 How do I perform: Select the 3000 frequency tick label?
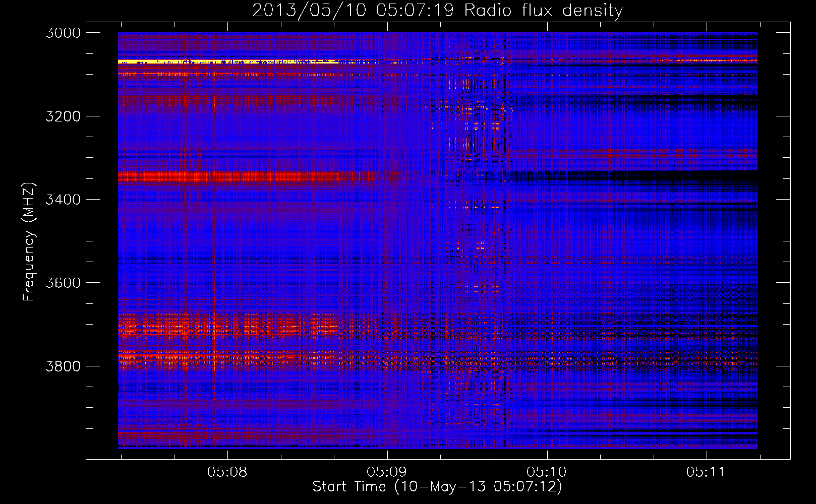pyautogui.click(x=63, y=33)
